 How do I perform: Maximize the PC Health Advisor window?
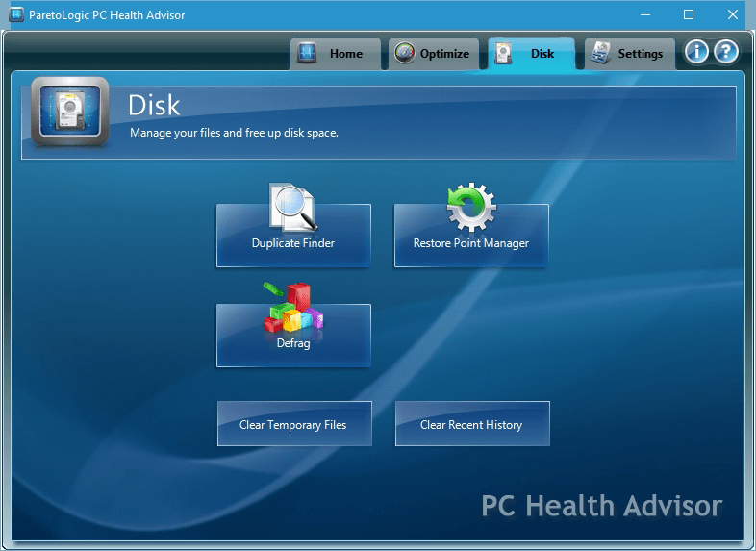(689, 15)
